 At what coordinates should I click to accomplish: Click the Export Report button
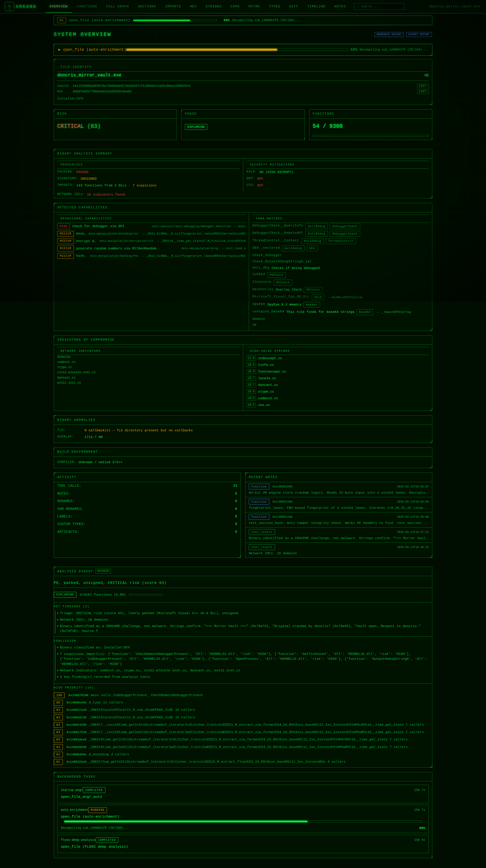coord(419,34)
